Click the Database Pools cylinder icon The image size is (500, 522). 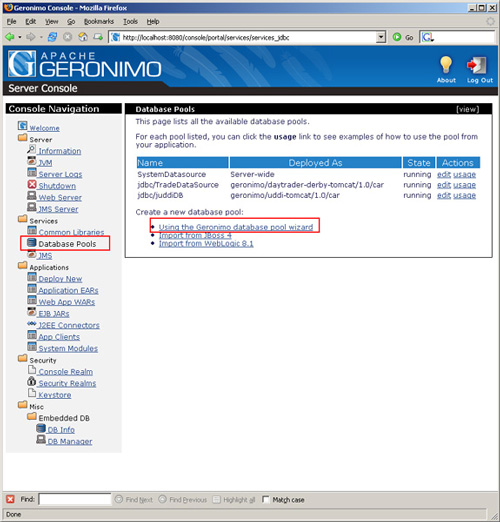32,243
